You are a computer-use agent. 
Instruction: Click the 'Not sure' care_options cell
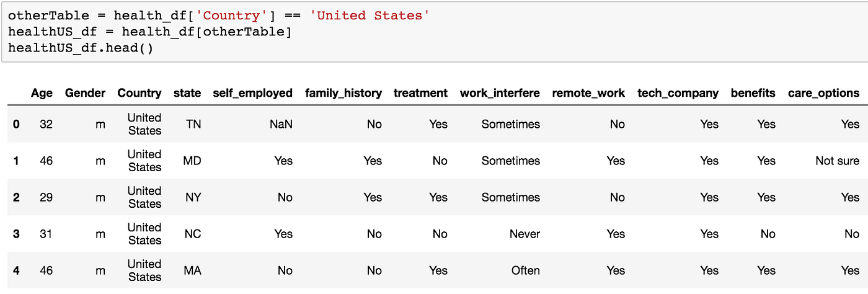coord(837,161)
